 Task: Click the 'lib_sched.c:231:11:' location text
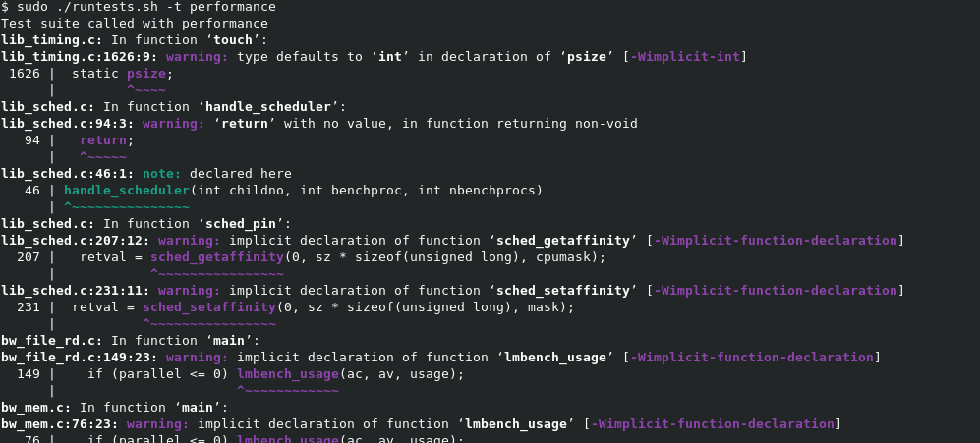[x=75, y=291]
